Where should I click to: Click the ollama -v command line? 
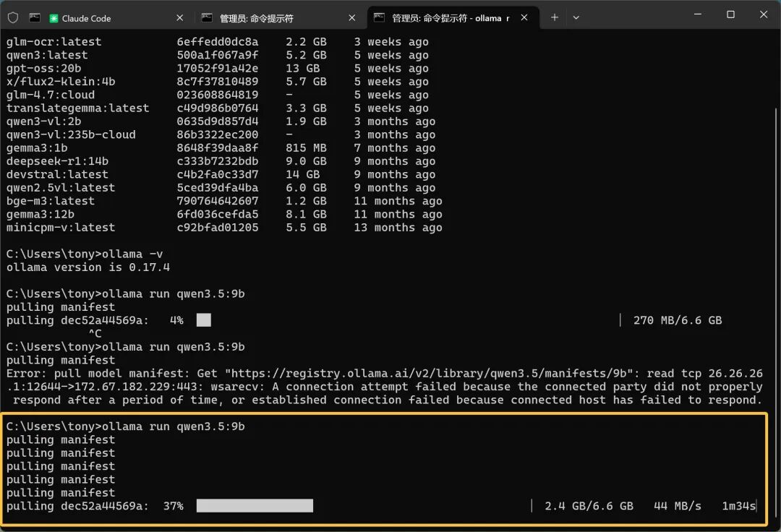pyautogui.click(x=85, y=254)
